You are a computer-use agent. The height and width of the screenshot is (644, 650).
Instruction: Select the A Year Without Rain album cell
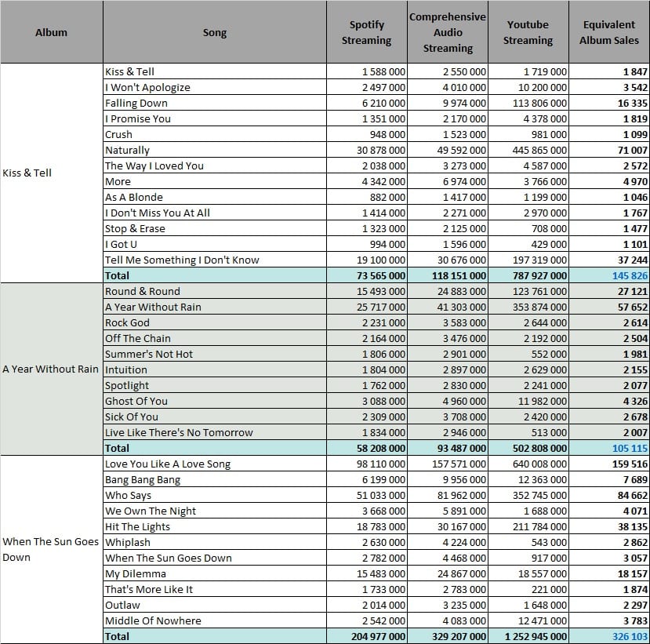click(52, 369)
